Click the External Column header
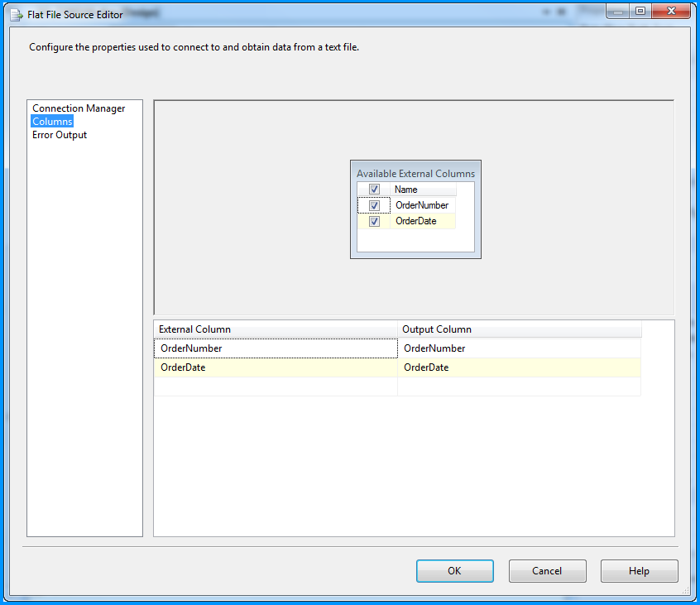Viewport: 700px width, 605px height. click(276, 329)
